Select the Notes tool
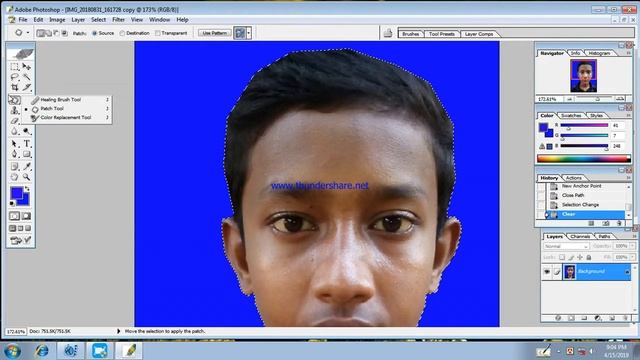The height and width of the screenshot is (360, 640). [x=15, y=167]
